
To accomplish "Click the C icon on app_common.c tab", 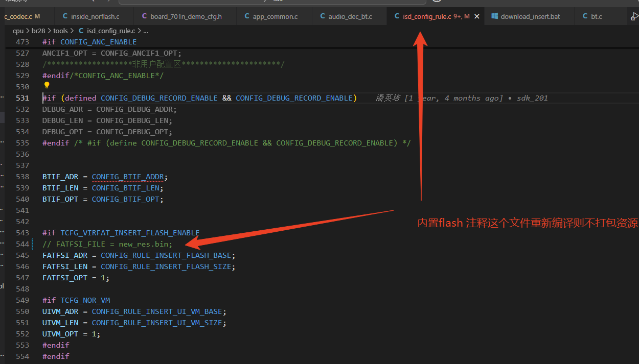I will (x=247, y=16).
